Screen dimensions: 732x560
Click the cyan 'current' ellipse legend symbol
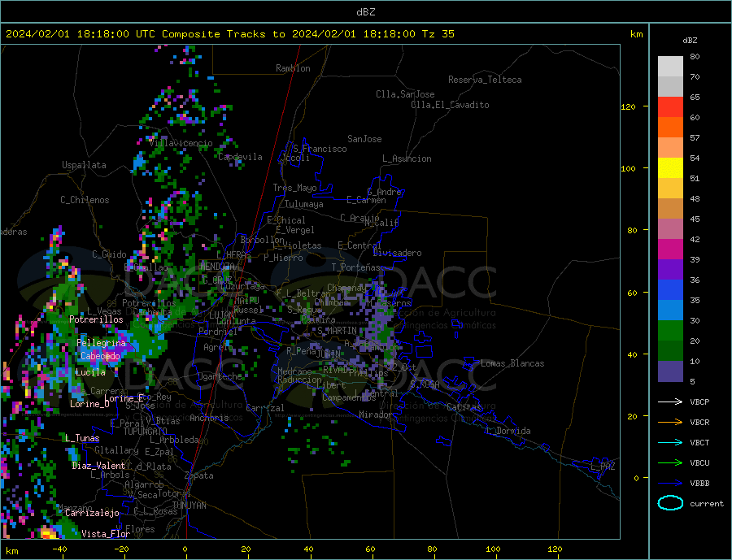(x=670, y=503)
